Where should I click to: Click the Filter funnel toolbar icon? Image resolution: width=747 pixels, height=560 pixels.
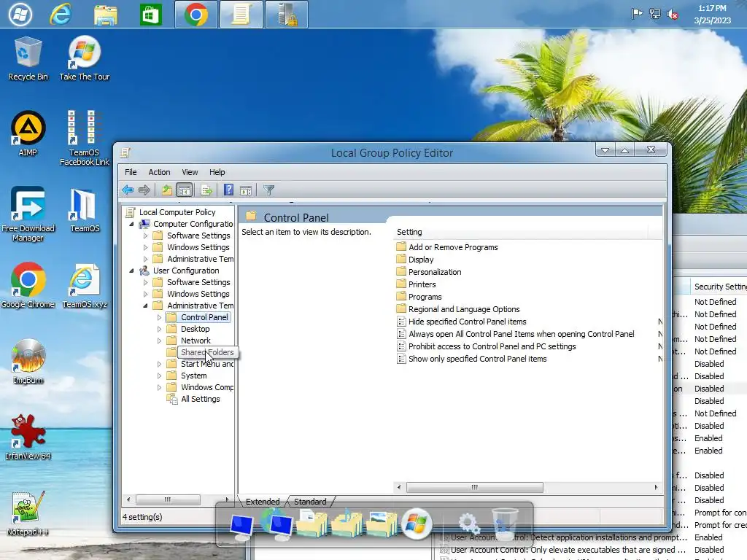268,190
